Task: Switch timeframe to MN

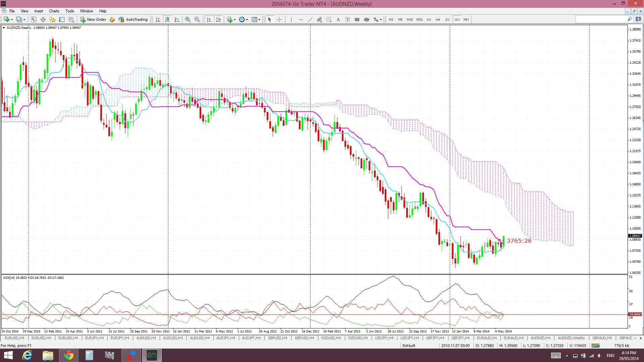Action: (466, 19)
